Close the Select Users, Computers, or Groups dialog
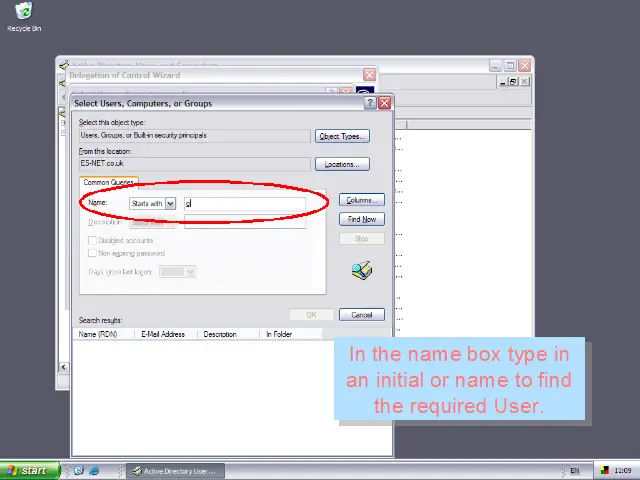This screenshot has width=640, height=480. 385,103
